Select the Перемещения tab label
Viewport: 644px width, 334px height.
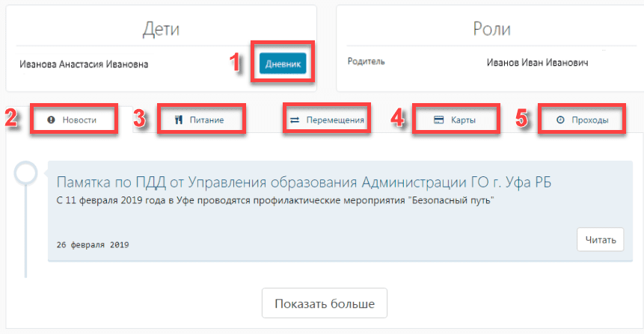pyautogui.click(x=335, y=120)
